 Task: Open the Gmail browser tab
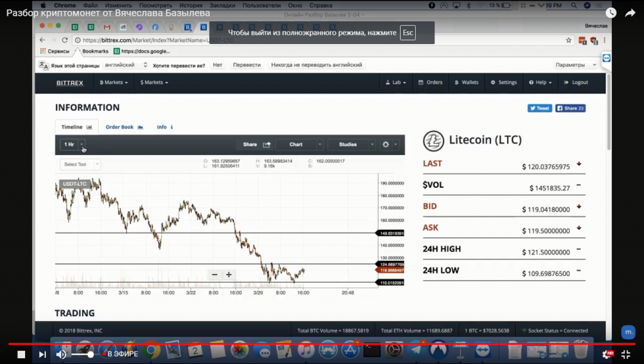107,27
